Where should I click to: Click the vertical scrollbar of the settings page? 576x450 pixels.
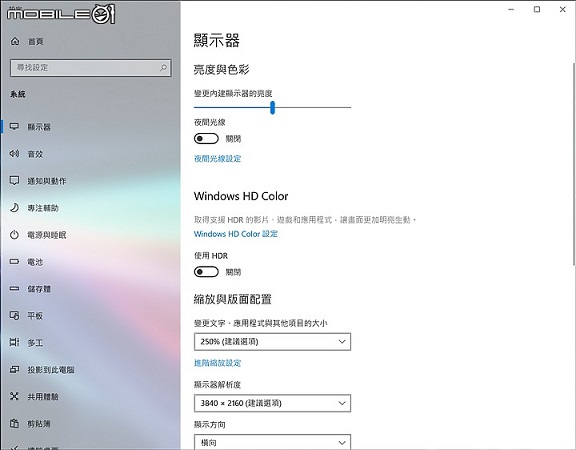[x=574, y=163]
